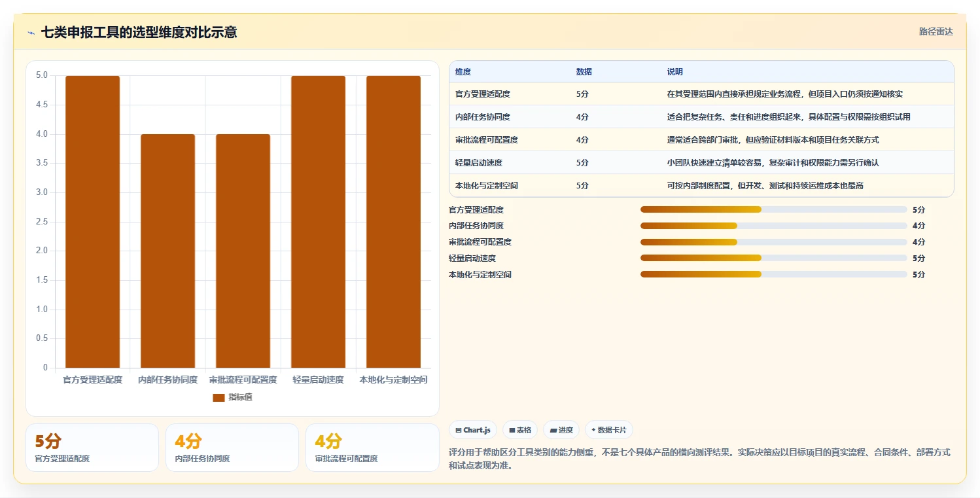Viewport: 980px width, 498px height.
Task: Click description starting 在其受理范围内直接承担
Action: coord(785,94)
